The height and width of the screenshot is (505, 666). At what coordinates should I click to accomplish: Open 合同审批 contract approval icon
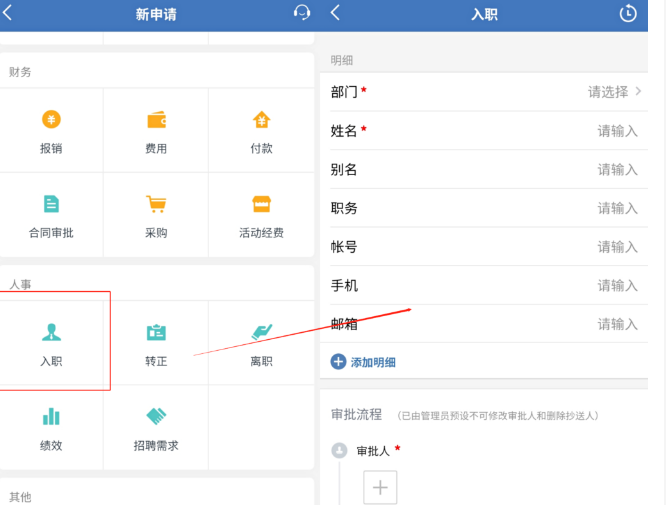[x=51, y=205]
